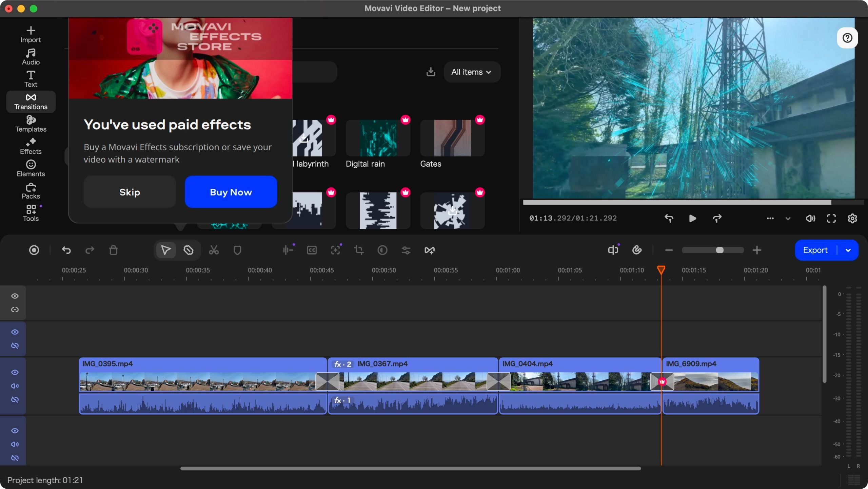Expand the Export options arrow
868x489 pixels.
[848, 250]
